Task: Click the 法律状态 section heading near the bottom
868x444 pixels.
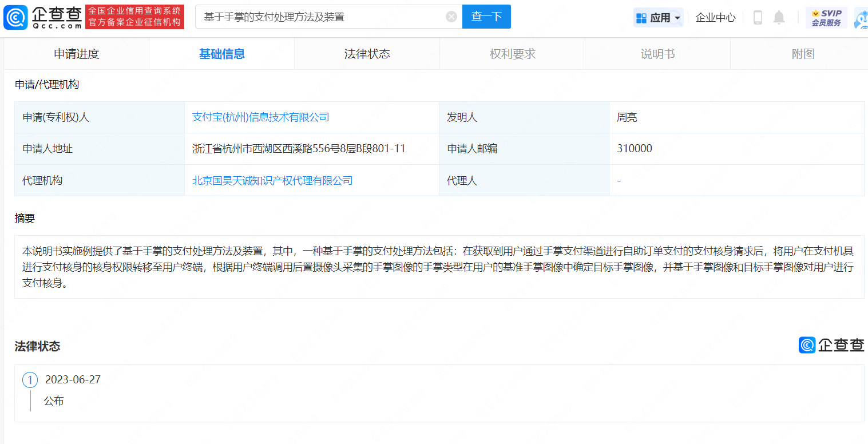Action: point(37,346)
